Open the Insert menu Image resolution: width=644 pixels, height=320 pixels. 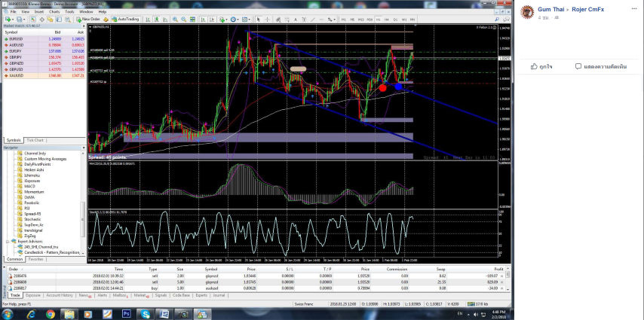click(38, 12)
